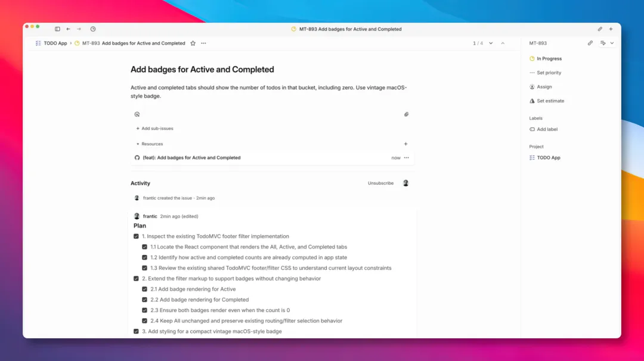The height and width of the screenshot is (361, 644).
Task: Toggle checkbox 3. Add styling for vintage badge
Action: (136, 331)
